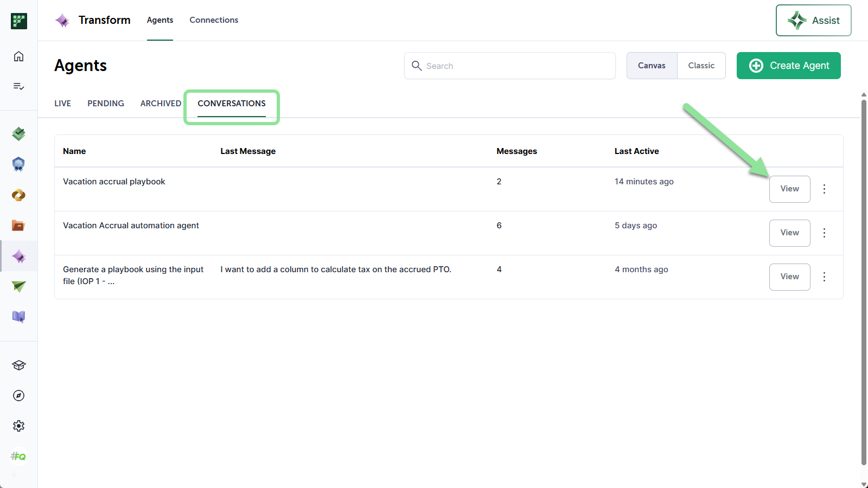Click the green grid logo at top-left
This screenshot has height=488, width=868.
coord(19,21)
